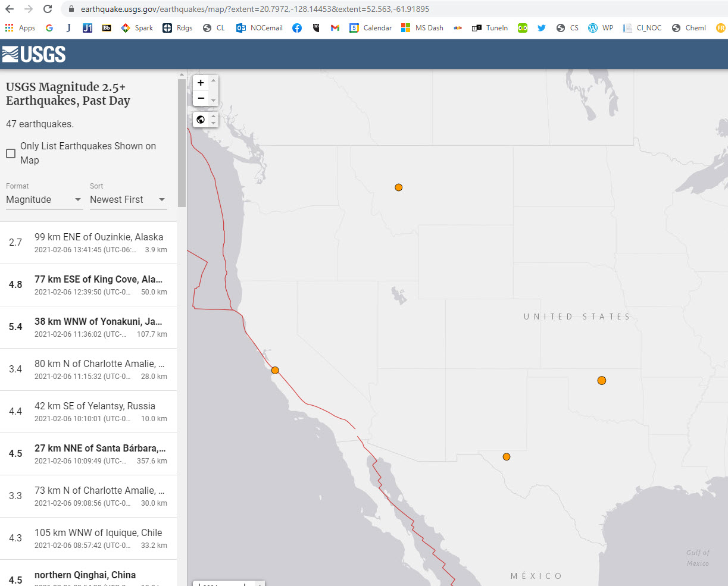Click the map zoom in plus button
This screenshot has height=586, width=728.
[201, 83]
